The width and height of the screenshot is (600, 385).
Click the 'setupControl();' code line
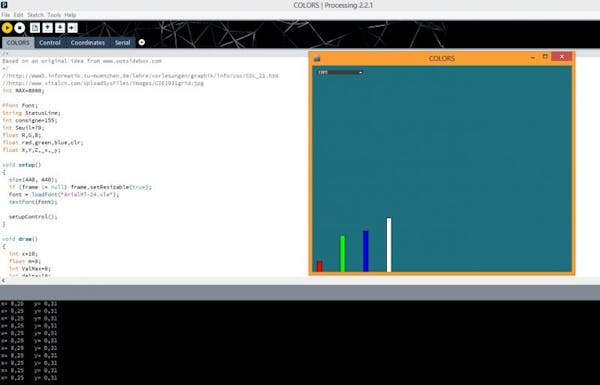(x=33, y=217)
